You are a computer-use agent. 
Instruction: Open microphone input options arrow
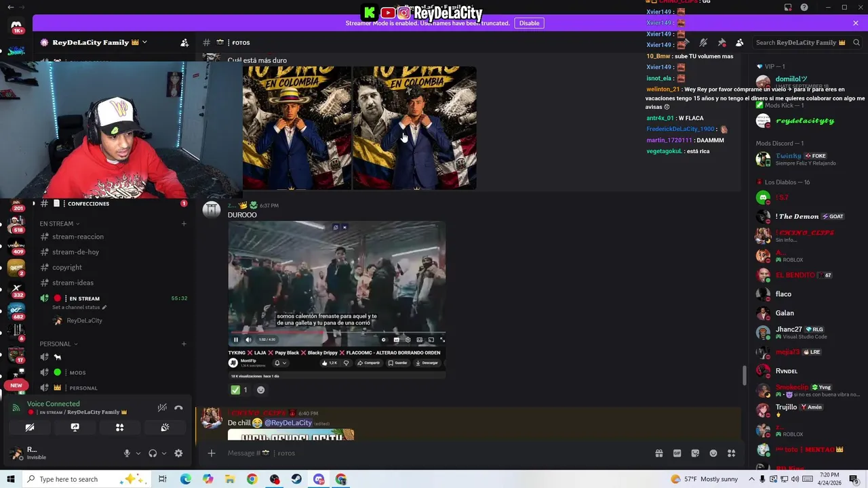[x=138, y=453]
